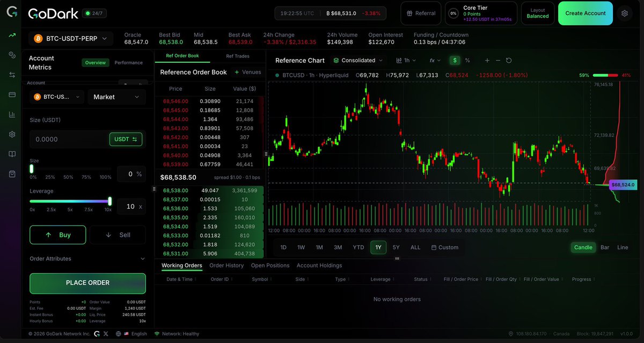This screenshot has width=644, height=343.
Task: Zoom in the chart with plus icon
Action: click(487, 61)
